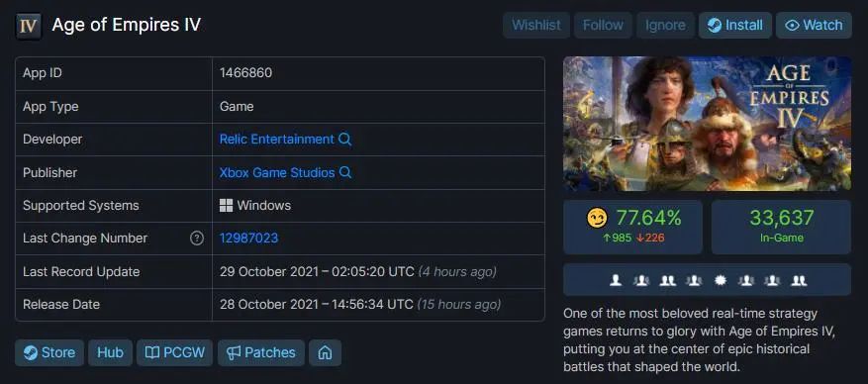Click the App Type value Game
This screenshot has height=384, width=868.
237,107
